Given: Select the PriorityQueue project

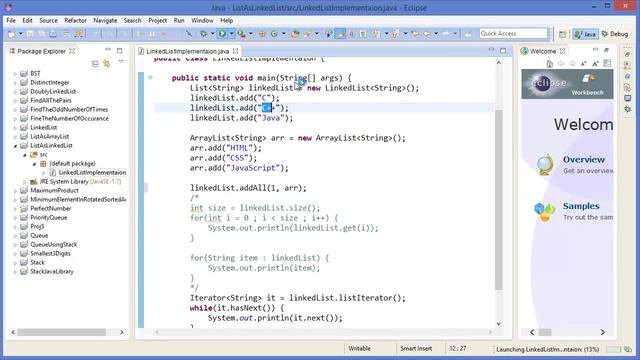Looking at the screenshot, I should click(x=49, y=218).
